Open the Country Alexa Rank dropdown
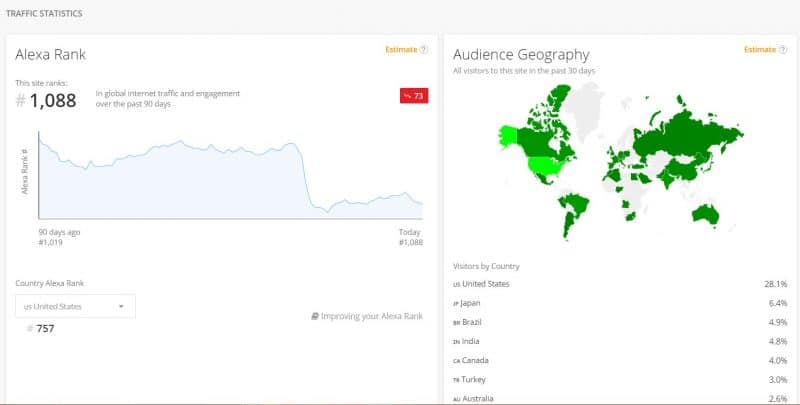Viewport: 800px width, 405px height. [76, 306]
